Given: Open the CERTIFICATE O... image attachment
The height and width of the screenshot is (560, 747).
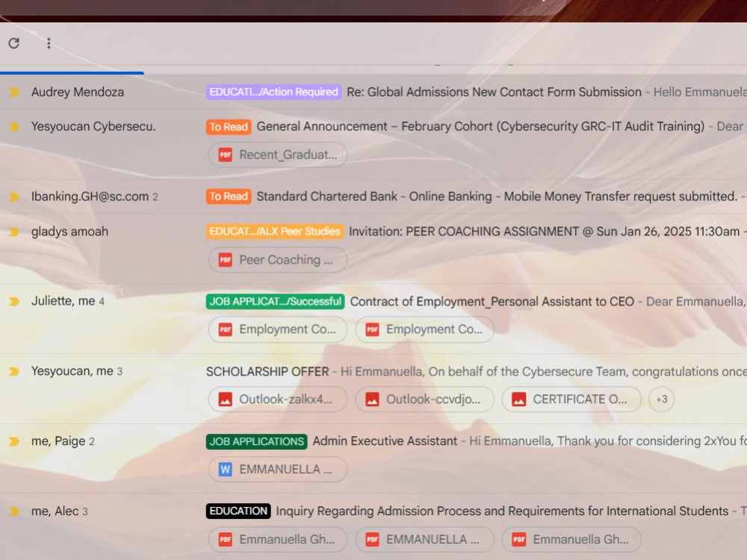Looking at the screenshot, I should 571,399.
